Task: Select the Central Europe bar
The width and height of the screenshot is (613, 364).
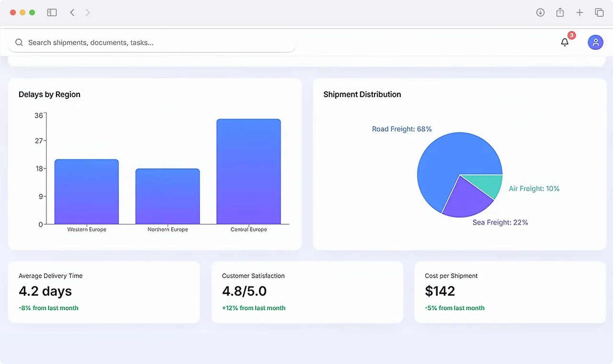Action: point(249,171)
